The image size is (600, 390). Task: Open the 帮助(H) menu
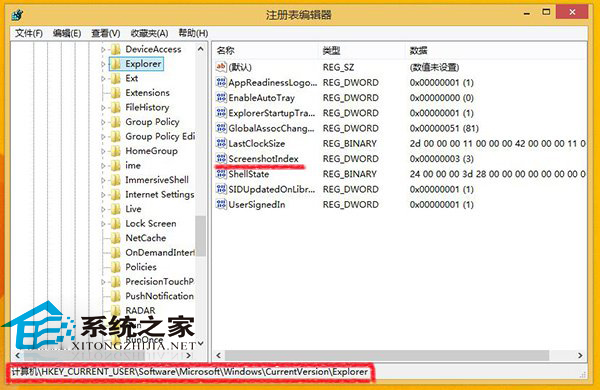click(193, 33)
